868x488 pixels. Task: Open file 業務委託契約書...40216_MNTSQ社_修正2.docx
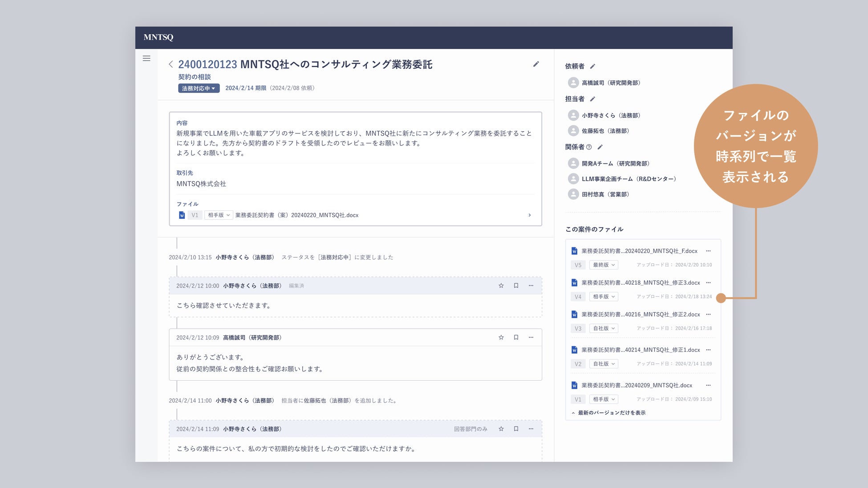640,315
